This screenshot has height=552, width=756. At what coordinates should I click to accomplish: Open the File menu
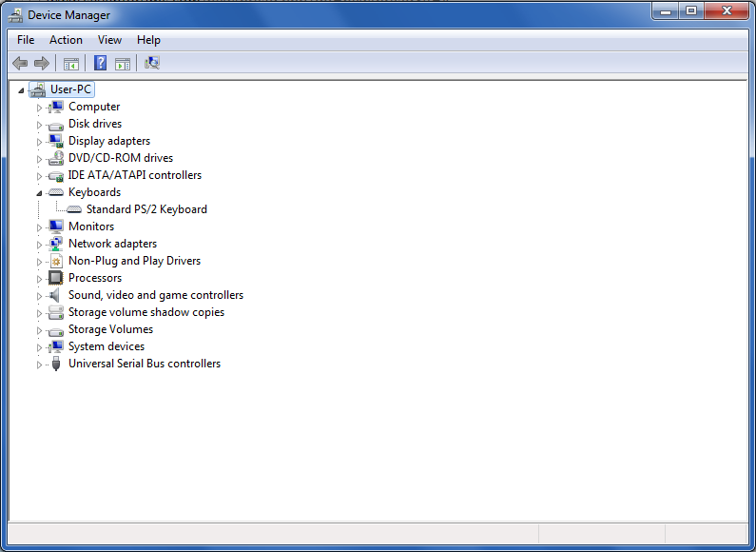coord(26,40)
